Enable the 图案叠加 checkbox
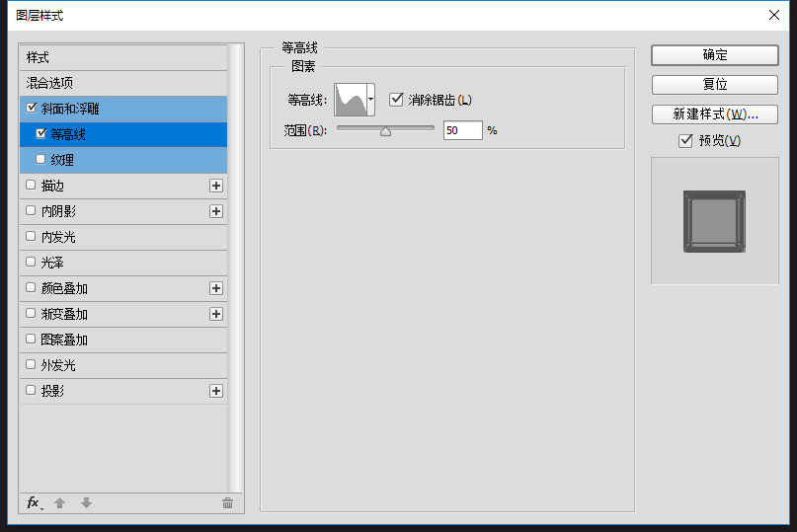This screenshot has width=797, height=532. [x=31, y=339]
